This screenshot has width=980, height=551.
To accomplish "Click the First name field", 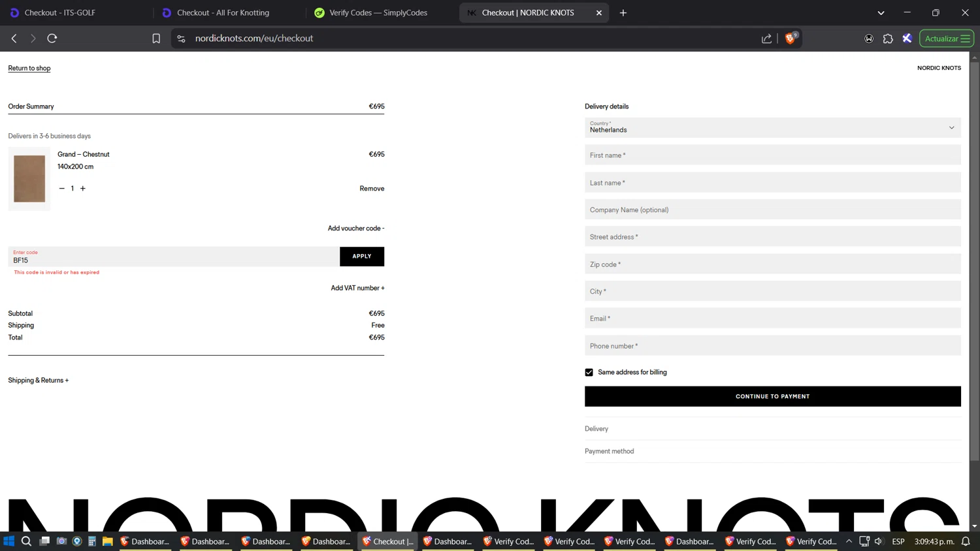I will point(773,155).
